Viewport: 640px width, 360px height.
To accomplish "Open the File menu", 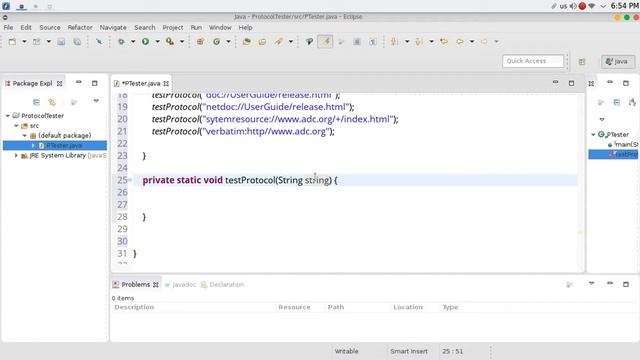I will pyautogui.click(x=8, y=27).
